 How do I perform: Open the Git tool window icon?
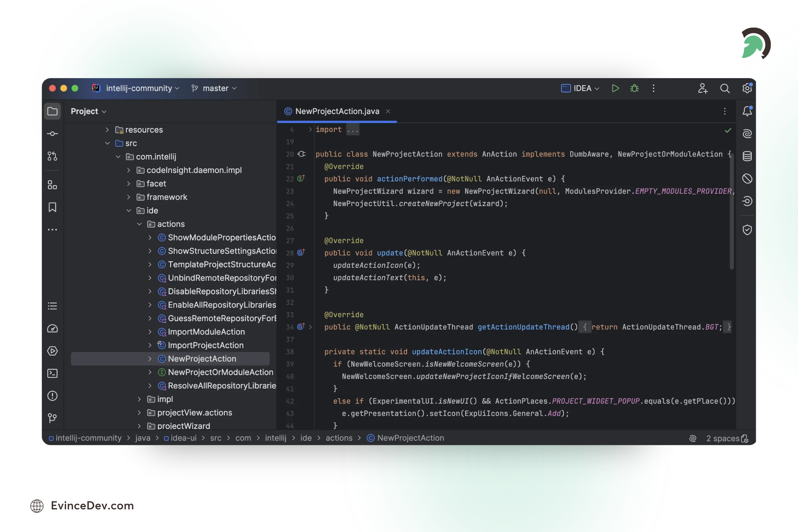pyautogui.click(x=52, y=418)
